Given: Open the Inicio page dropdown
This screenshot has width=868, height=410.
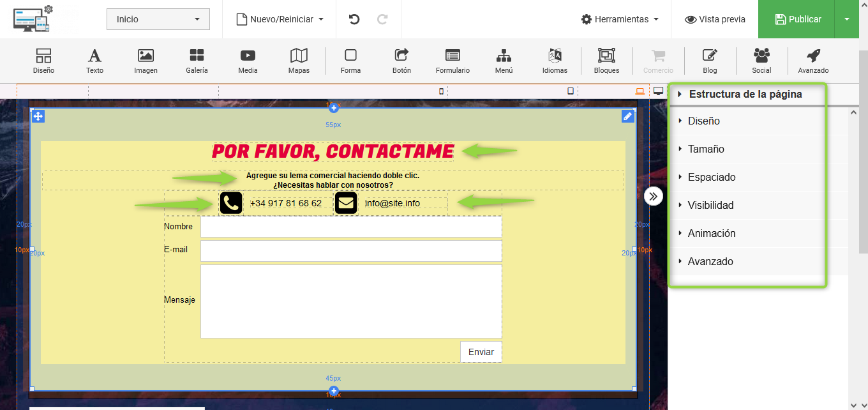Looking at the screenshot, I should (158, 19).
